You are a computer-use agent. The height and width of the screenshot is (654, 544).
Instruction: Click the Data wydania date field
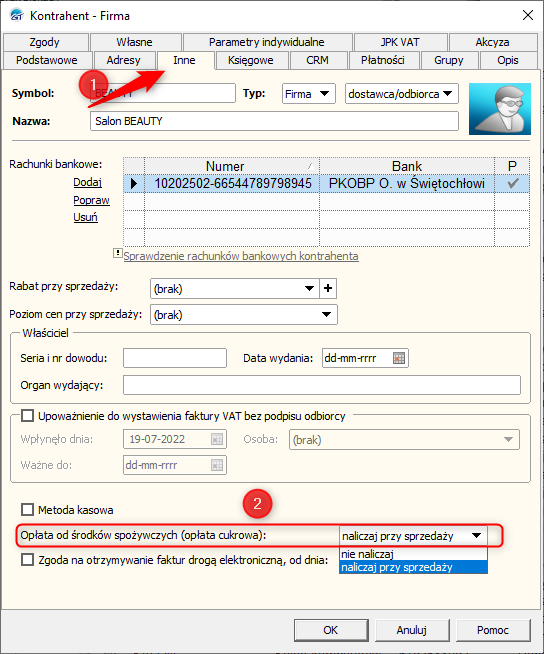pos(365,358)
